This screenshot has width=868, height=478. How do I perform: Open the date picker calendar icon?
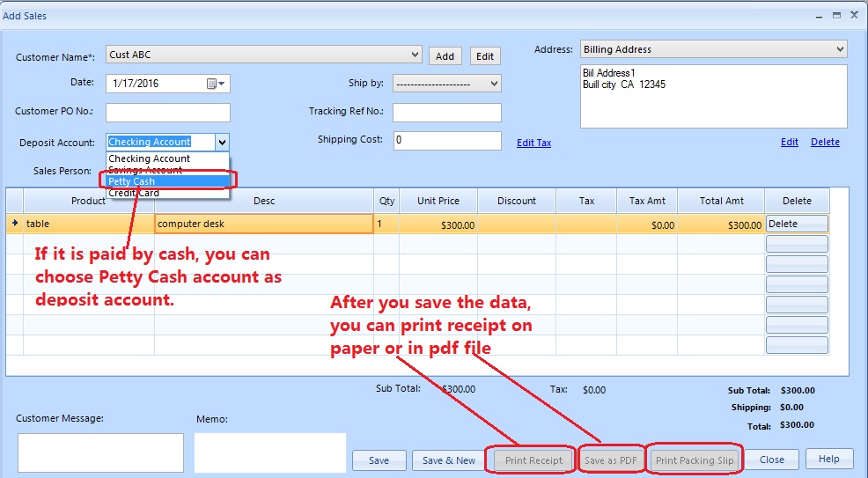coord(212,84)
